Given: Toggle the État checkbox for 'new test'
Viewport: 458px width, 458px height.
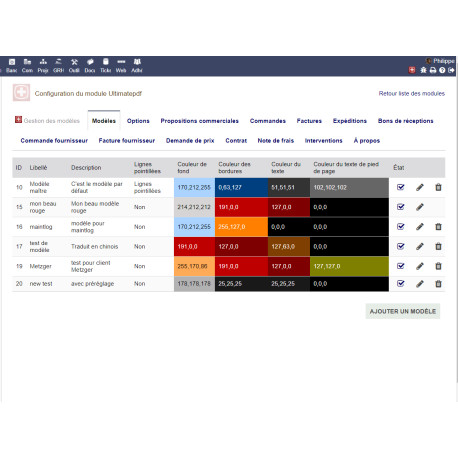Looking at the screenshot, I should 401,283.
